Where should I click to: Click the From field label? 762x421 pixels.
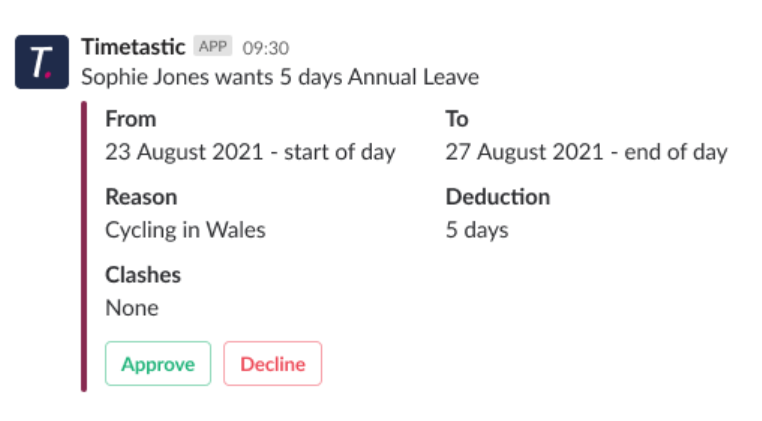pyautogui.click(x=131, y=119)
